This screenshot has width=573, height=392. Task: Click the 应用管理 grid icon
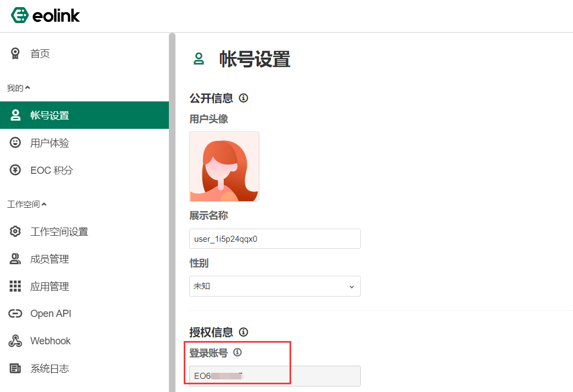pyautogui.click(x=15, y=286)
